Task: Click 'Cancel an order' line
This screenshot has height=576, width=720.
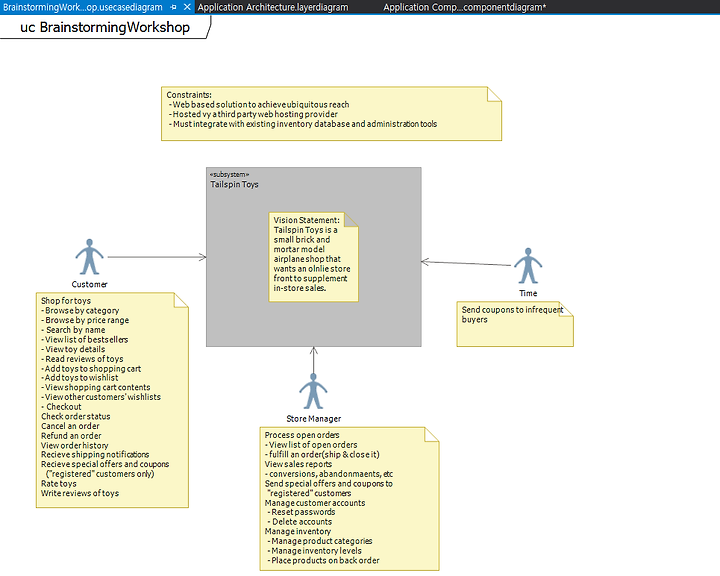Action: coord(70,426)
